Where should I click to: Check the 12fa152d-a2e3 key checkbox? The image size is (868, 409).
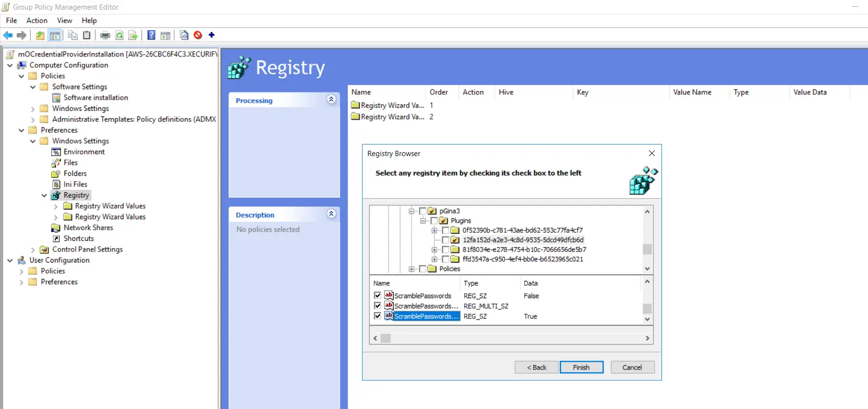tap(446, 240)
